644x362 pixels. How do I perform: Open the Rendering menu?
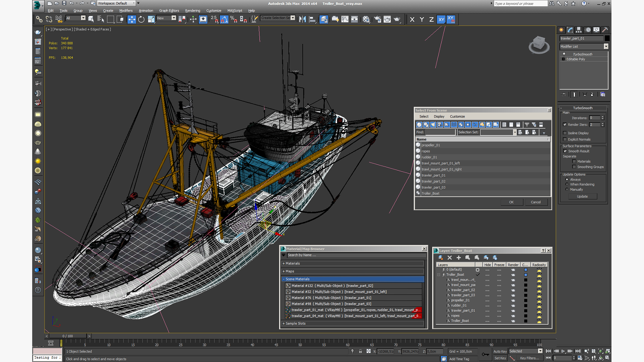point(193,11)
